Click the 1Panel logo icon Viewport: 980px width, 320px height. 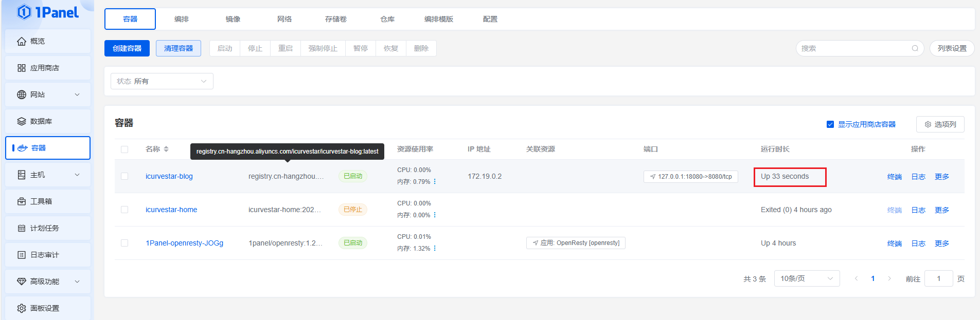coord(24,12)
